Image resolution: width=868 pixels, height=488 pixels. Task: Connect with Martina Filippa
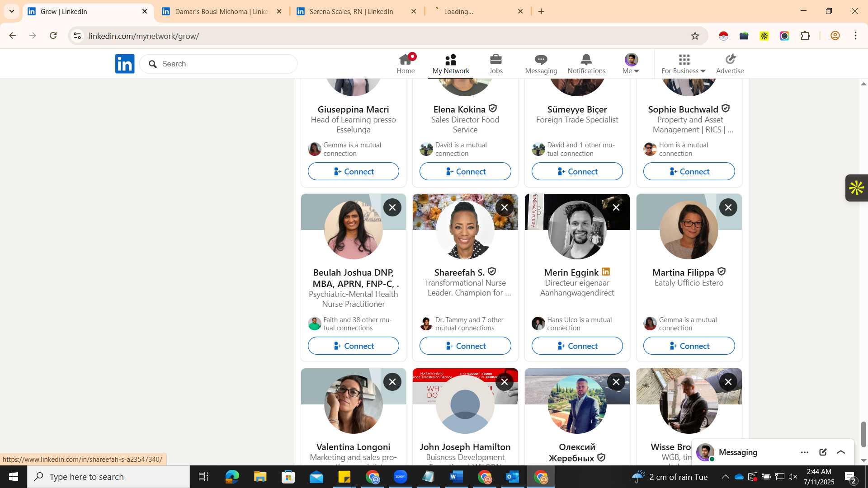tap(689, 346)
